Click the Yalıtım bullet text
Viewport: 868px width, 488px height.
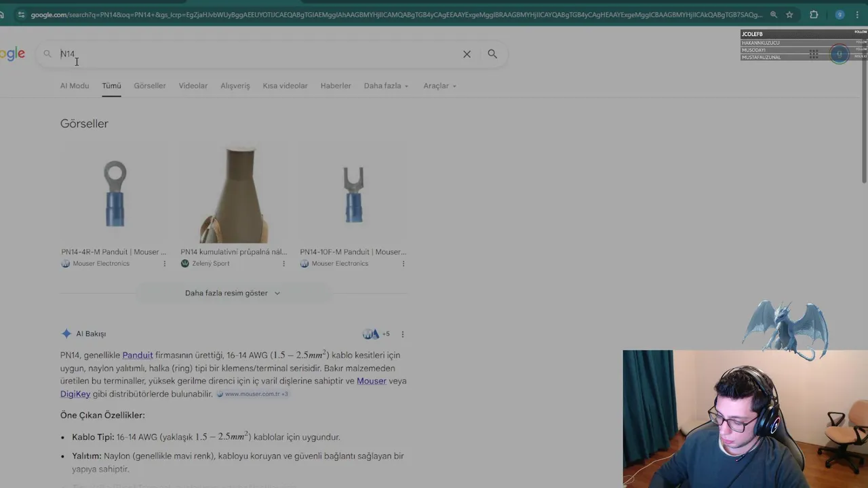[x=238, y=462]
